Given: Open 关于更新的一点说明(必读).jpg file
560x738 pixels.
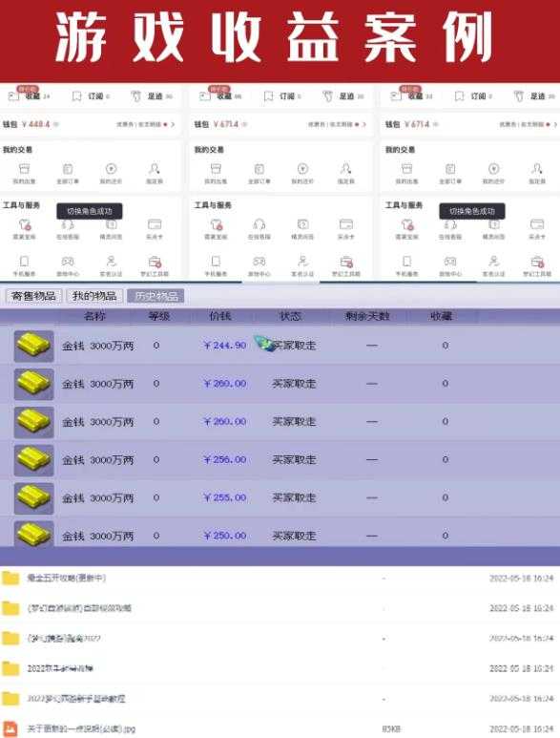Looking at the screenshot, I should [x=81, y=728].
